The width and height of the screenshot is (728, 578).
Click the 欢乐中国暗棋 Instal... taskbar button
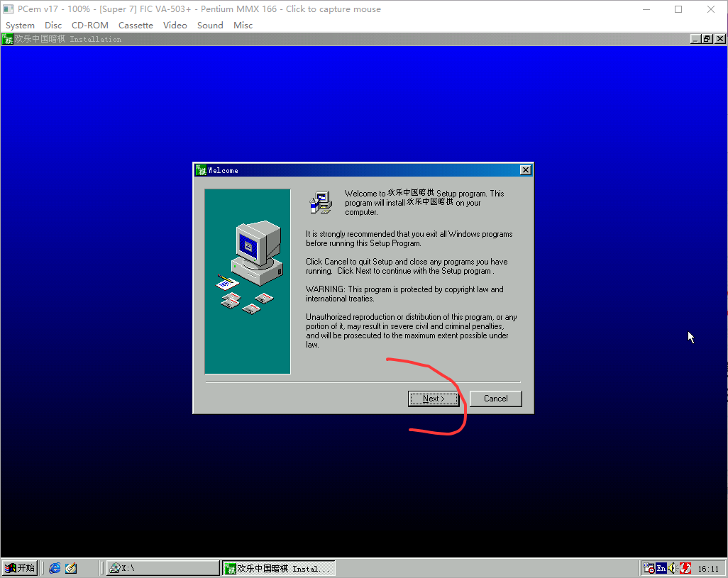[279, 568]
